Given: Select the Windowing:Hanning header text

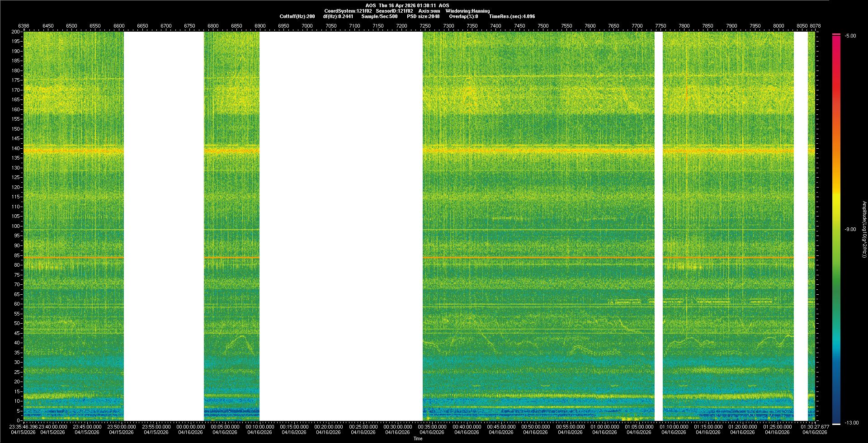Looking at the screenshot, I should [467, 11].
